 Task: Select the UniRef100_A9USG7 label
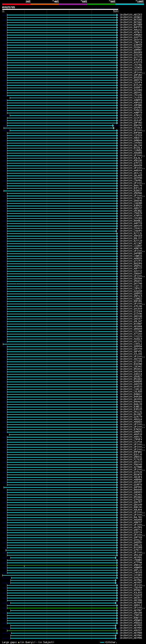point(131,630)
